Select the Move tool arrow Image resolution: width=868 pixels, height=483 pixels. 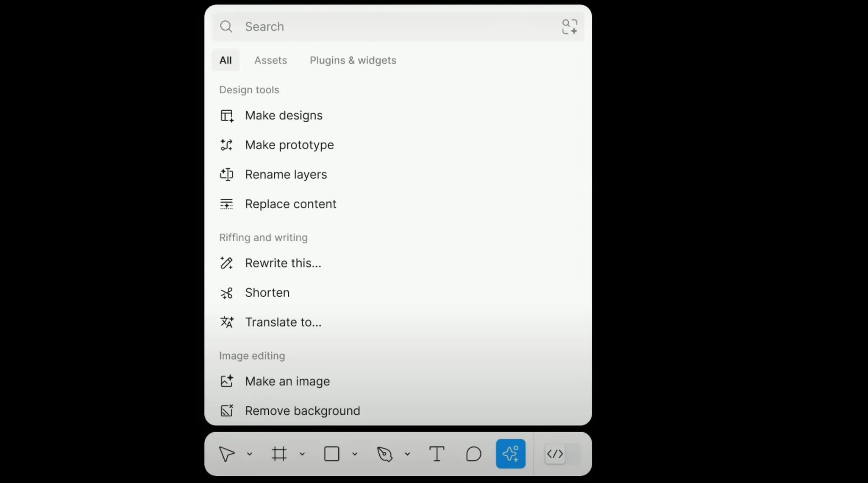click(227, 454)
